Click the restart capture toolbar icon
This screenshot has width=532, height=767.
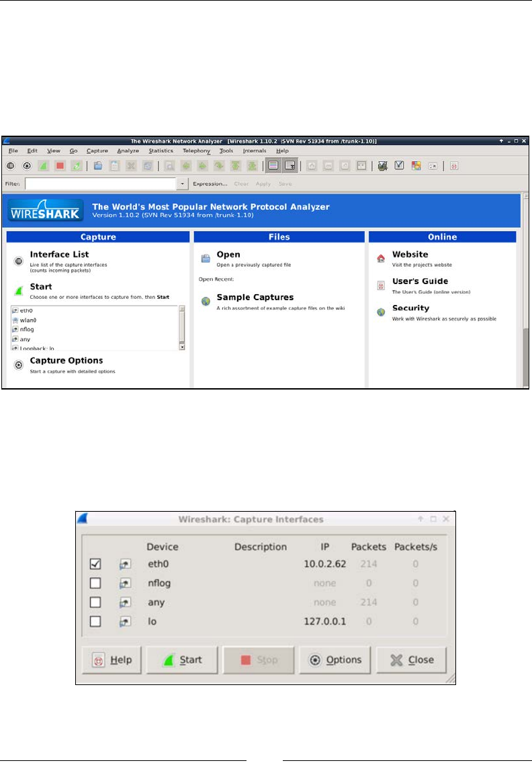click(77, 166)
